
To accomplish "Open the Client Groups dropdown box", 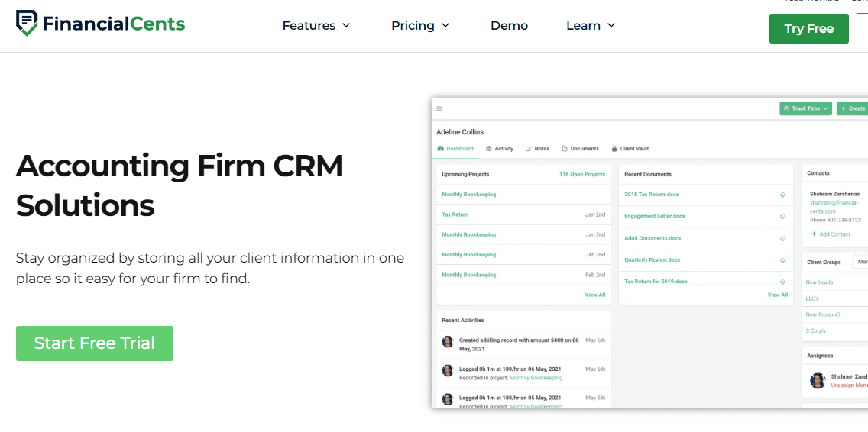I will pyautogui.click(x=860, y=263).
